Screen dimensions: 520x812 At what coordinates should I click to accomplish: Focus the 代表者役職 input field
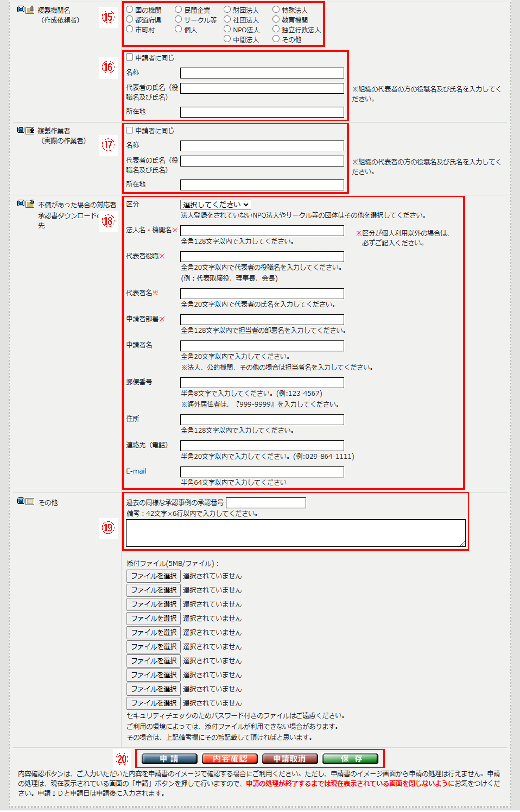coord(262,257)
